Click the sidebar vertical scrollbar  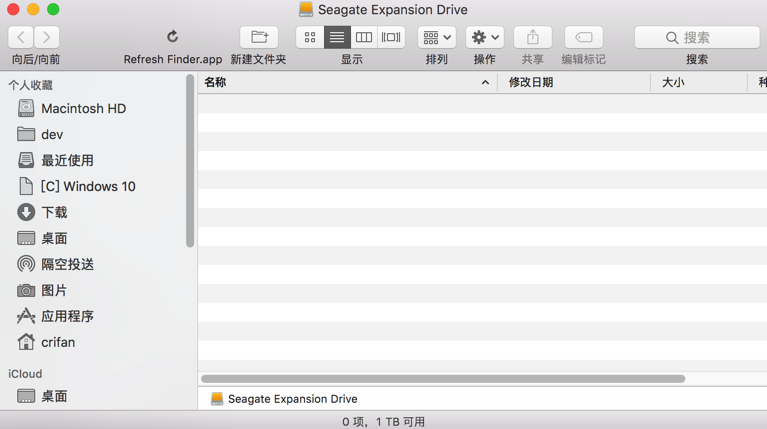tap(190, 160)
